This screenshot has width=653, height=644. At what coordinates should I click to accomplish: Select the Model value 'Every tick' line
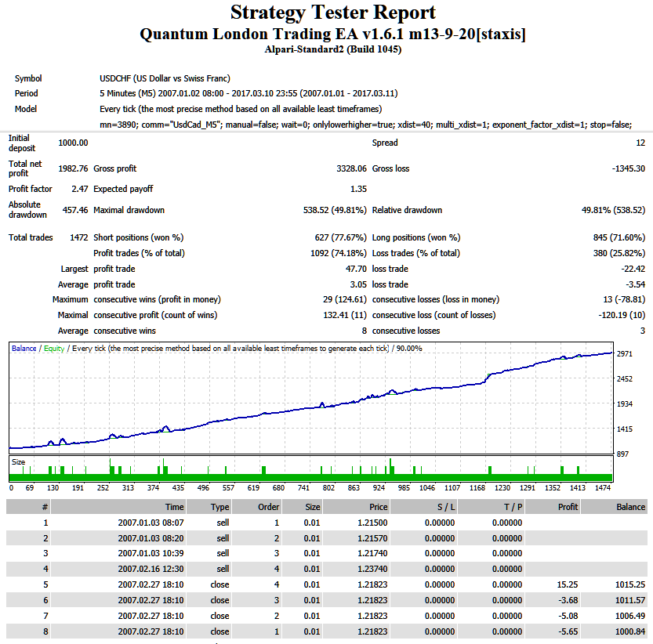pyautogui.click(x=241, y=109)
